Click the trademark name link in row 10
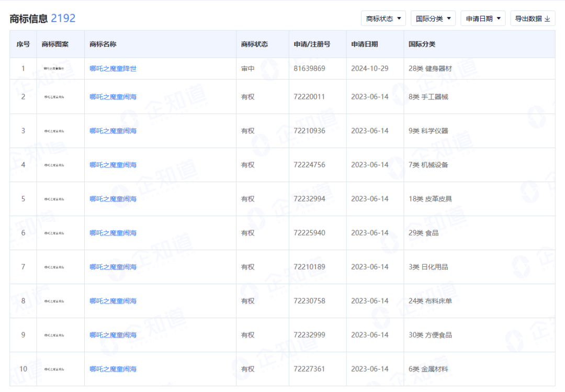 113,369
